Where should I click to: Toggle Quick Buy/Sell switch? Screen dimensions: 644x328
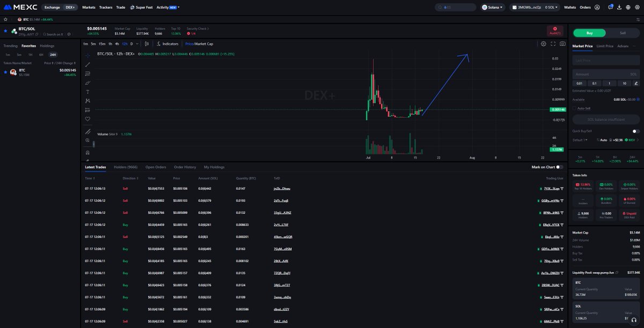click(636, 131)
